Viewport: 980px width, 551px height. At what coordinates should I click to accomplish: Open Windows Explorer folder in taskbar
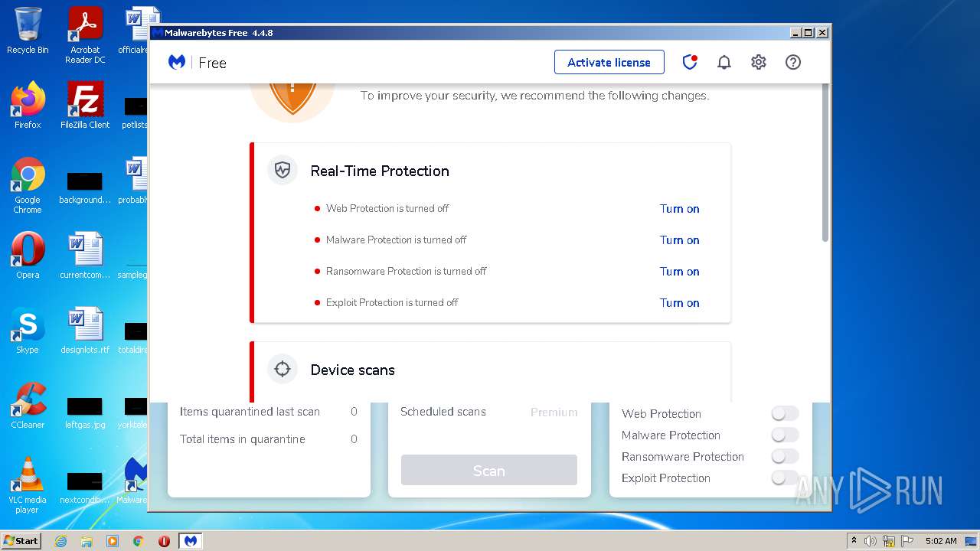click(x=87, y=541)
